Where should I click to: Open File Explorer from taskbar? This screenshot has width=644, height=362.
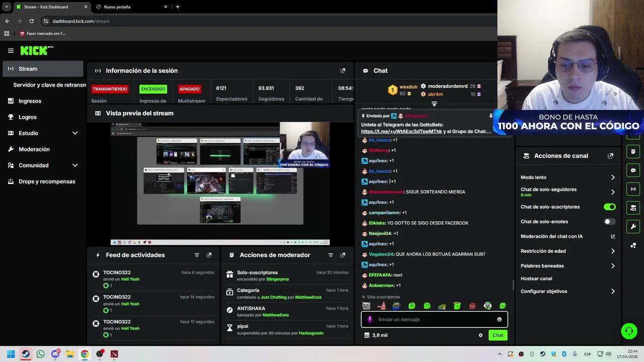(x=70, y=354)
